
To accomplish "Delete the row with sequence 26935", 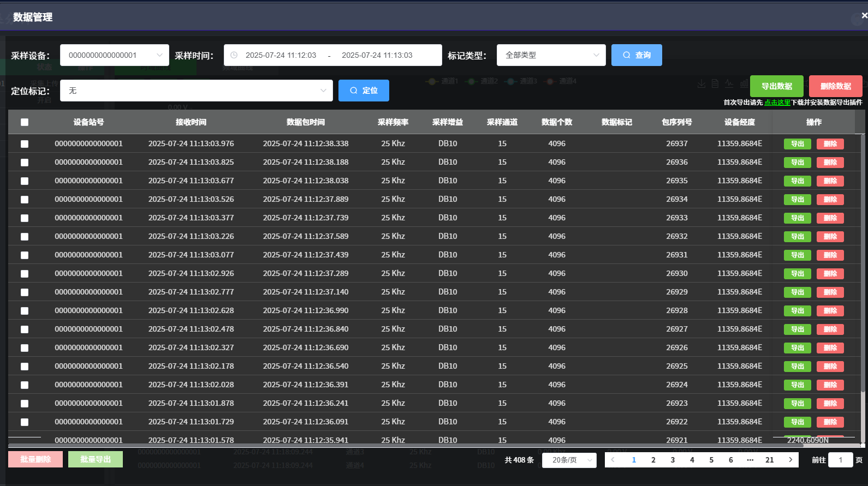I will 830,181.
